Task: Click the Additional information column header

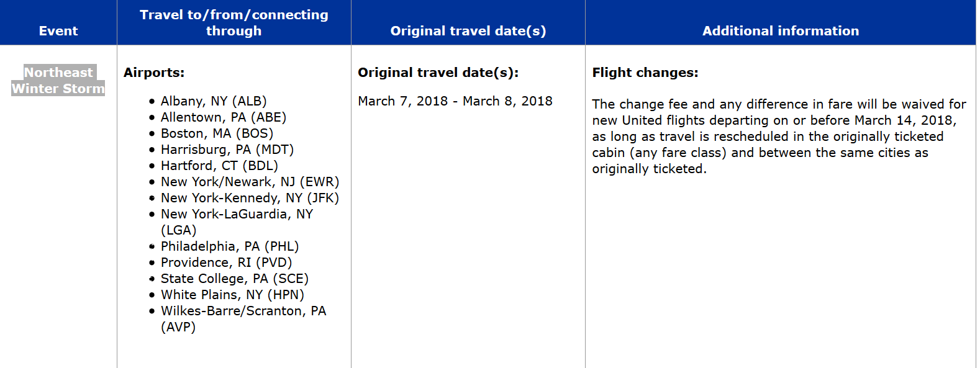Action: click(781, 31)
